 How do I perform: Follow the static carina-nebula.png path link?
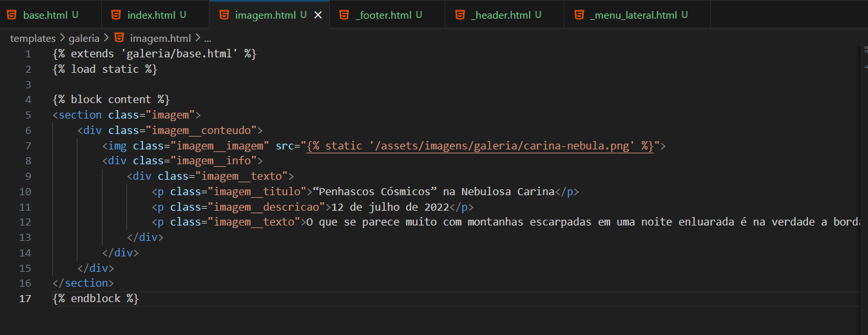point(480,146)
